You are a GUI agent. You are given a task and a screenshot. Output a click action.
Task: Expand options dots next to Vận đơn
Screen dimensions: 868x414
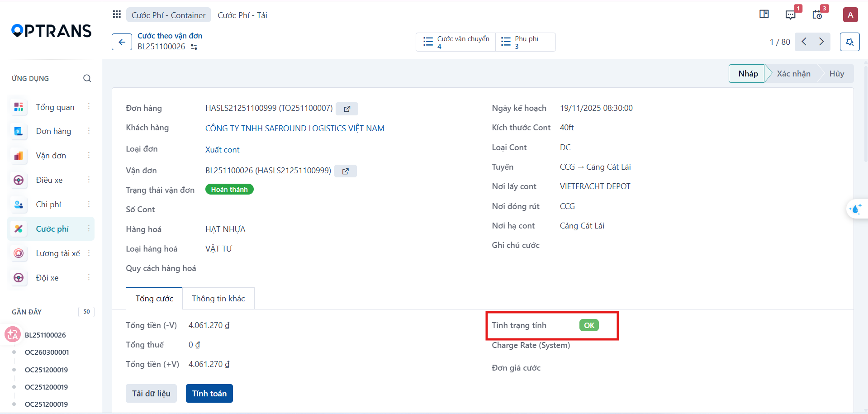[89, 155]
